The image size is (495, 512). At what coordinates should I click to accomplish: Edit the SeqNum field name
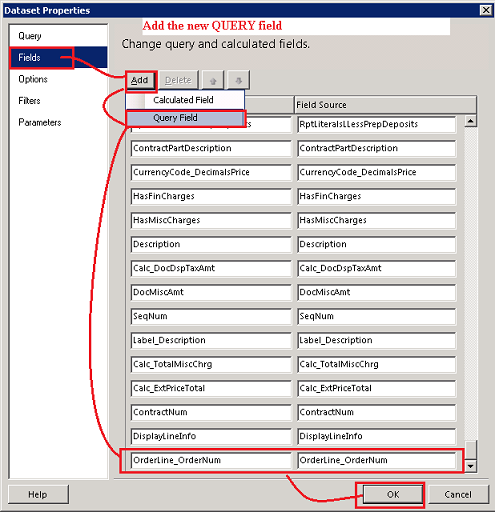211,316
